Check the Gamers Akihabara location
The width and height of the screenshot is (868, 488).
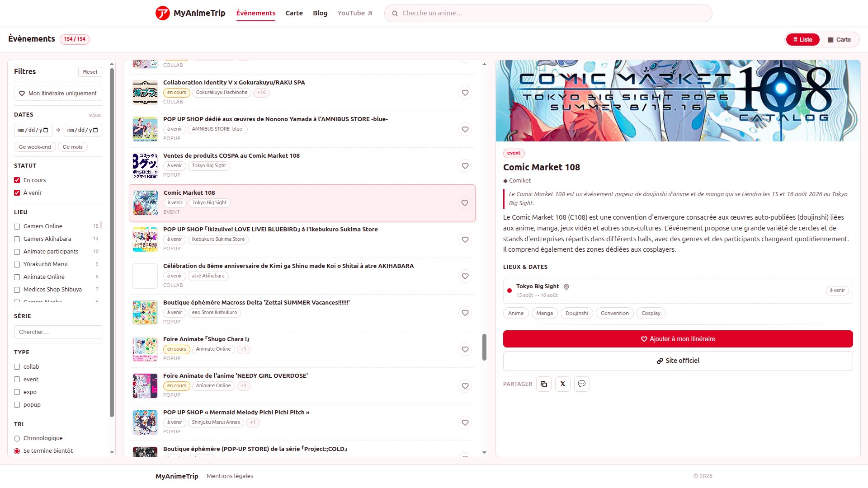(x=17, y=239)
